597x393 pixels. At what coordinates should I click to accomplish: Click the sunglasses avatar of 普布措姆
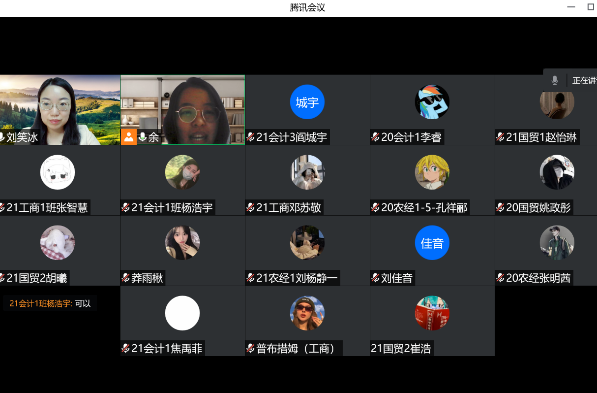point(307,313)
